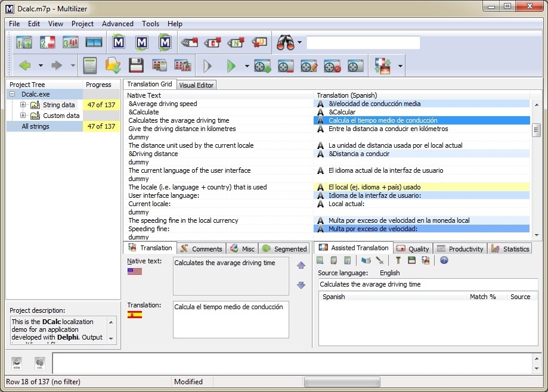Expand the Custom data node
548x392 pixels.
[23, 115]
